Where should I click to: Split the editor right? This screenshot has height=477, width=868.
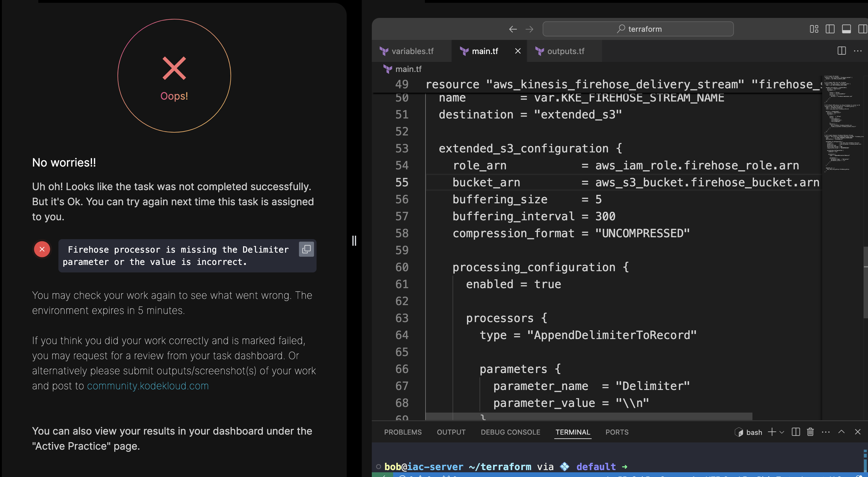coord(841,51)
